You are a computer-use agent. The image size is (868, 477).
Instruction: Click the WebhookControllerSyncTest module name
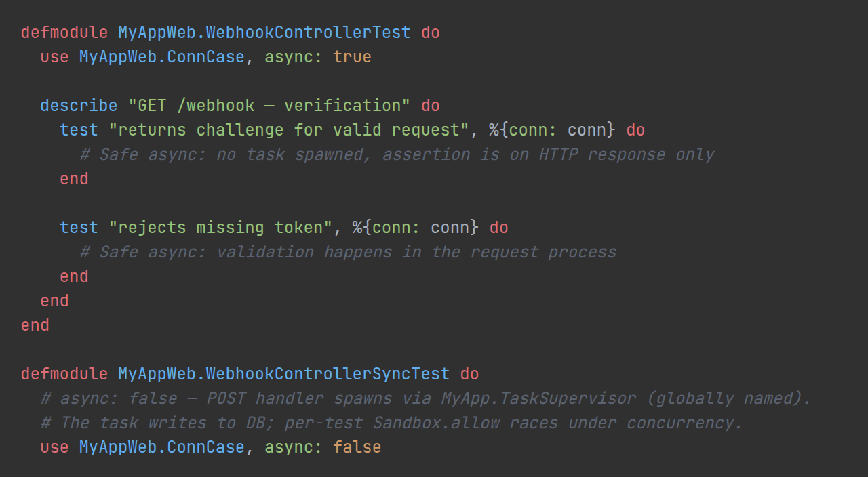pyautogui.click(x=283, y=374)
